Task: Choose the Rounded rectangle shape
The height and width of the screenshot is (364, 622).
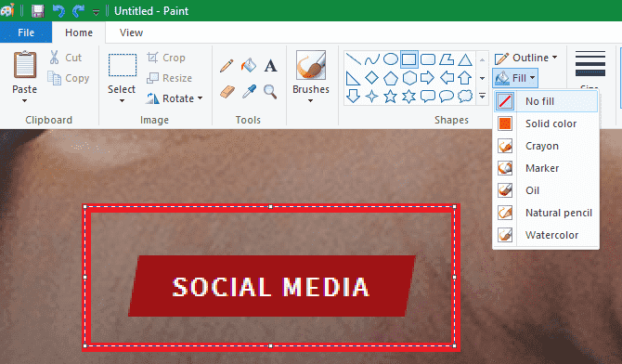Action: tap(428, 59)
